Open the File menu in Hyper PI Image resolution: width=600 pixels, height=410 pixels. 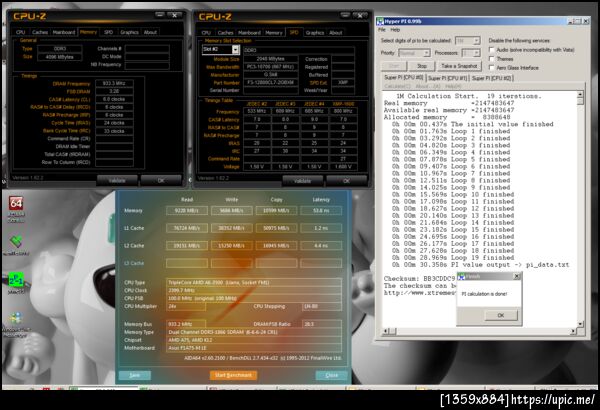tap(382, 29)
